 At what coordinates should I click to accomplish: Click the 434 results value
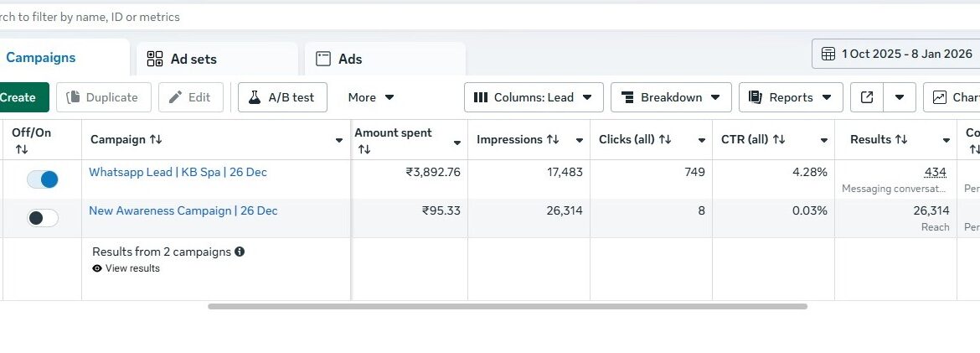[935, 172]
